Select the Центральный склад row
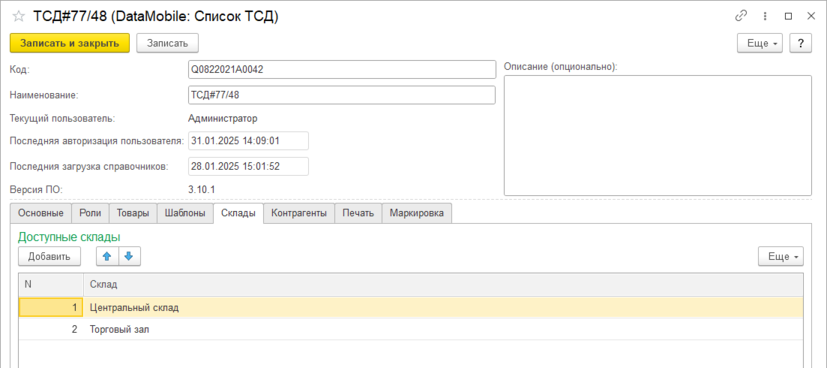 (411, 307)
